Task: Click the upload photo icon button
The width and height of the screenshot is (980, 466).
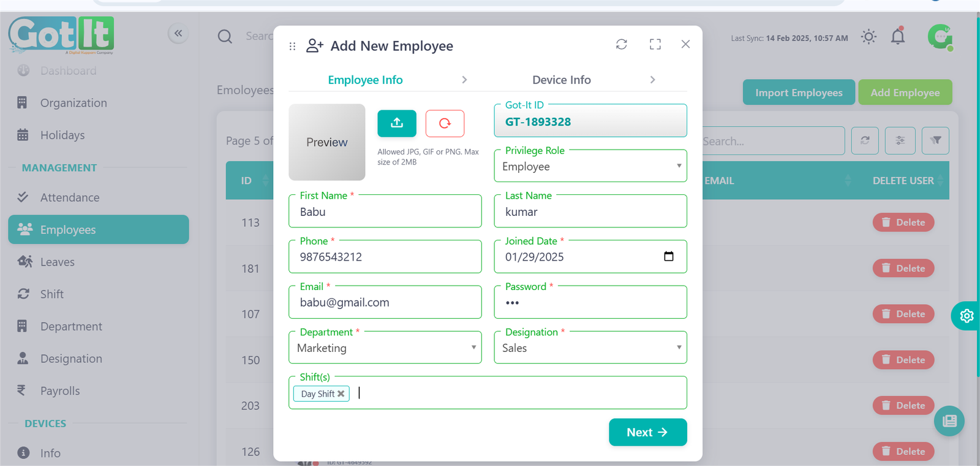Action: pyautogui.click(x=396, y=123)
